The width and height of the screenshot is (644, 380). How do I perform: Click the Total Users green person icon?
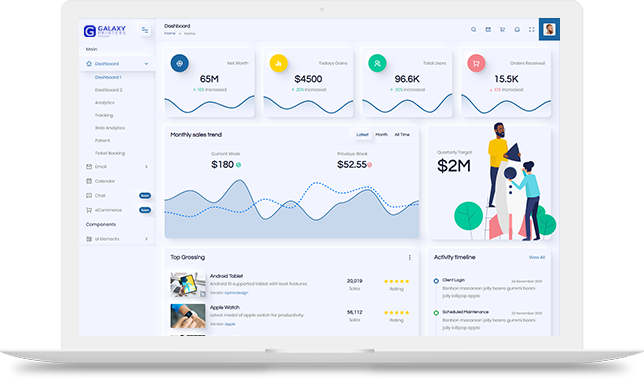point(377,63)
